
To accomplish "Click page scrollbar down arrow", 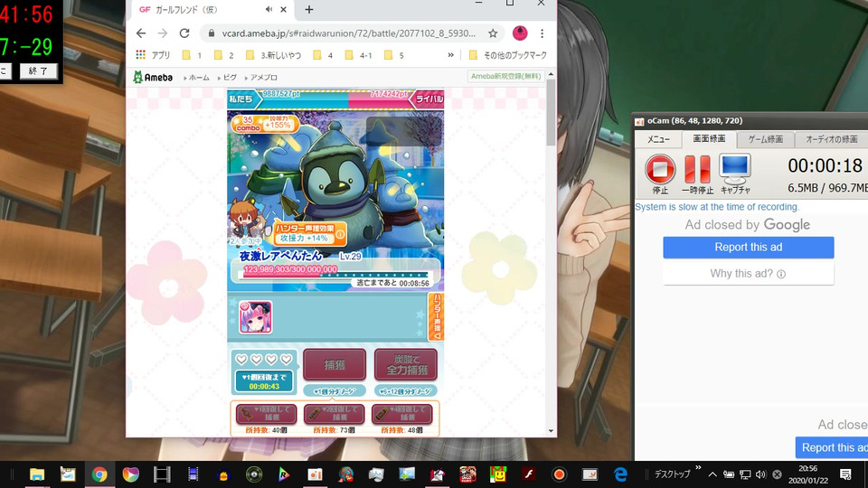I will 551,430.
